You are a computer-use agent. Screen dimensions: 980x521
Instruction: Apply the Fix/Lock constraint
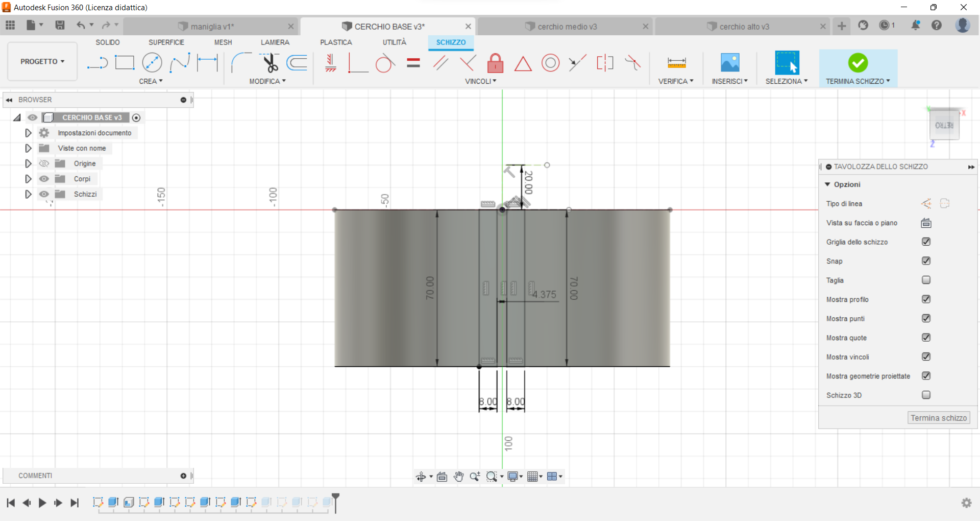(x=495, y=62)
